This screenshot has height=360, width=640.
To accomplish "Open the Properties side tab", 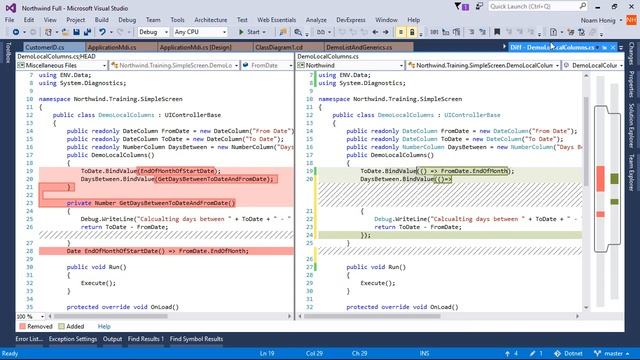I will point(631,84).
